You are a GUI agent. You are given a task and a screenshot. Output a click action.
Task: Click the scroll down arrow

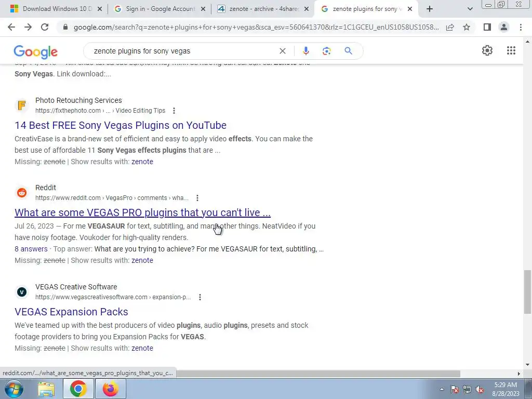(527, 365)
